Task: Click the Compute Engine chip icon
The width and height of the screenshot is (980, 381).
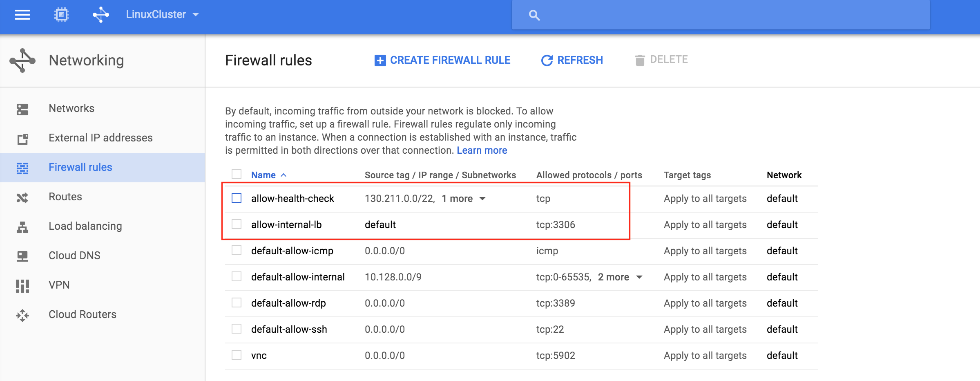Action: coord(62,15)
